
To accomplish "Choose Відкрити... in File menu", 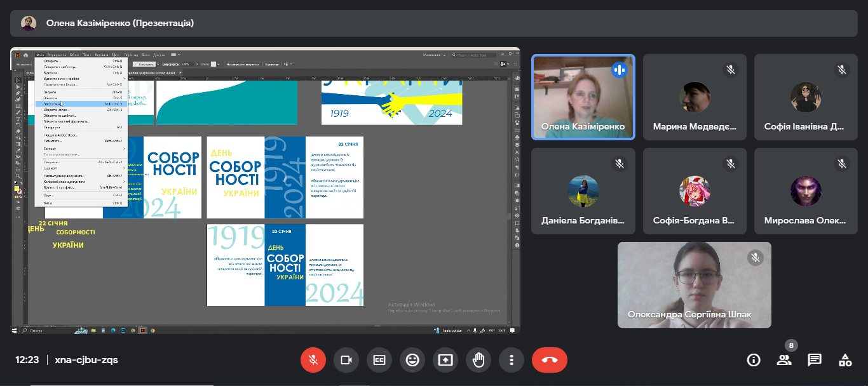I will pyautogui.click(x=81, y=73).
